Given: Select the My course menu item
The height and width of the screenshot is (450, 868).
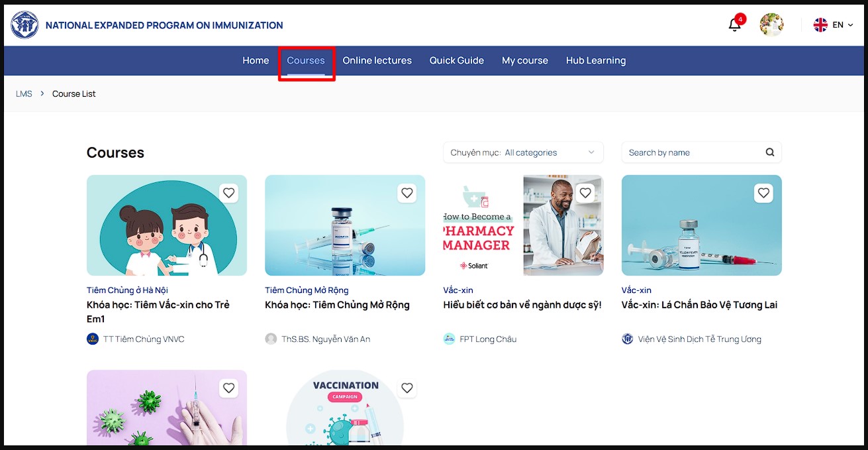Looking at the screenshot, I should click(524, 61).
